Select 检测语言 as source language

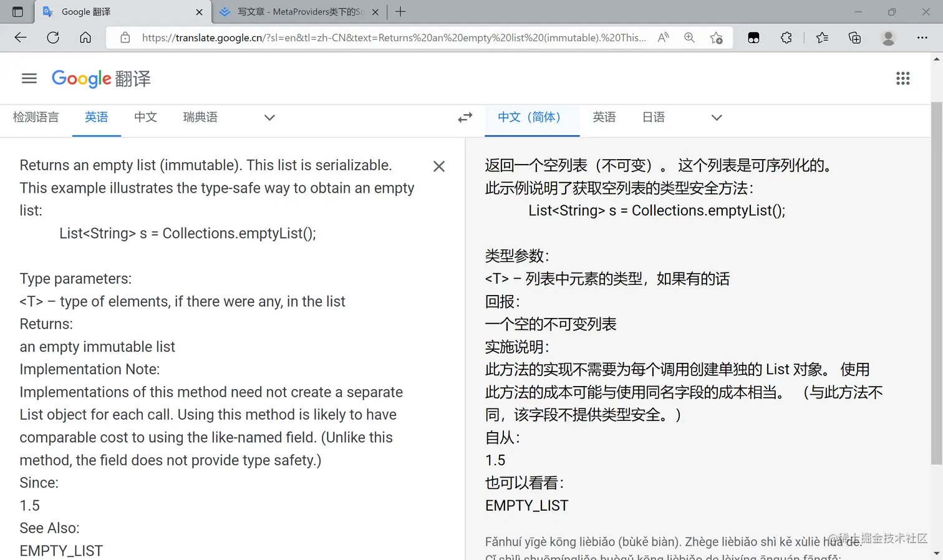pos(36,117)
